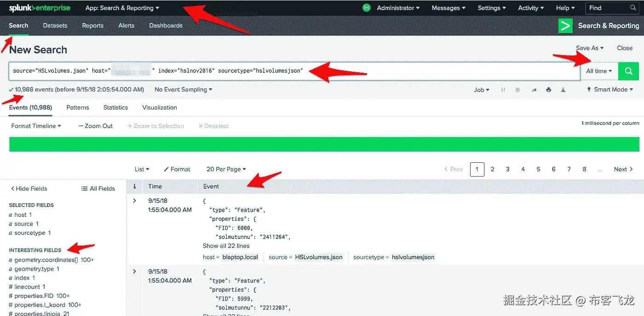Viewport: 644px width, 316px height.
Task: Select the sourcetype selected field
Action: tap(30, 233)
